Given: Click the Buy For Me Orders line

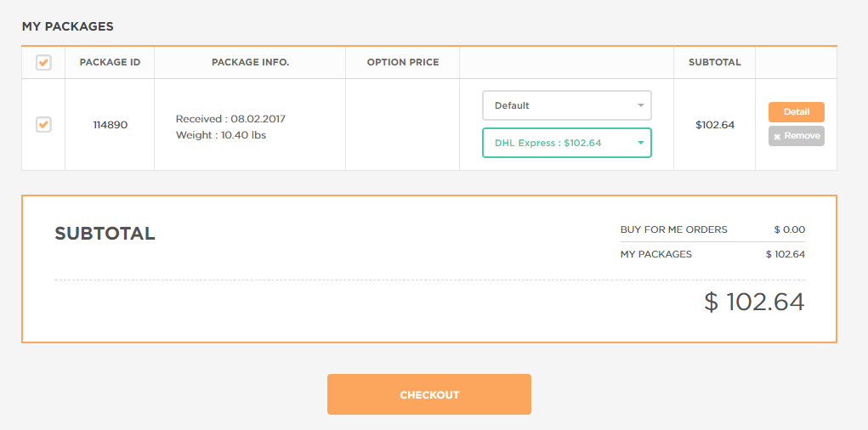Looking at the screenshot, I should click(712, 229).
